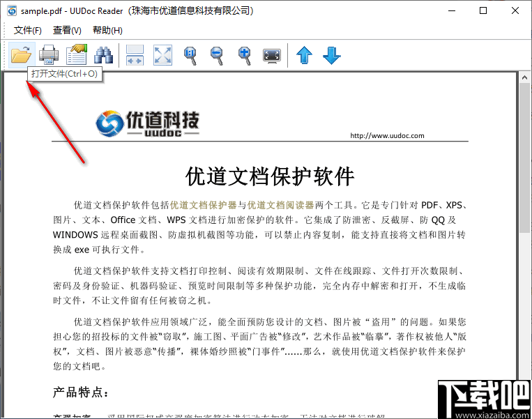Click the 优道文档保护器 highlighted text
This screenshot has height=419, width=532.
click(203, 205)
